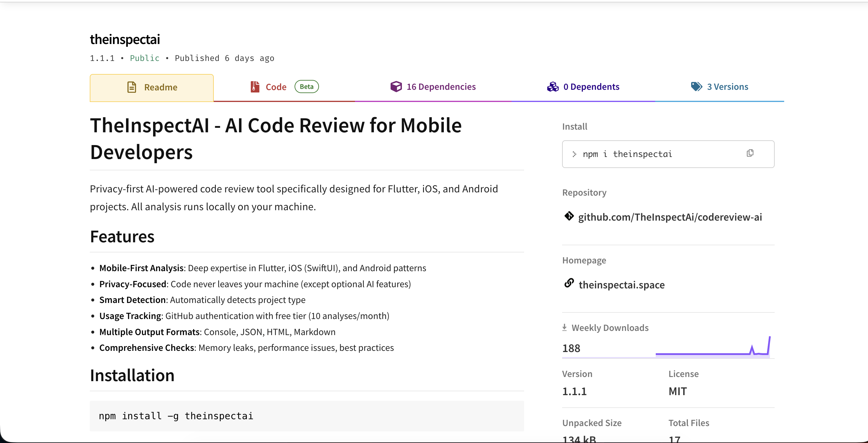Click the Versions tags icon
The image size is (868, 443).
click(x=696, y=87)
